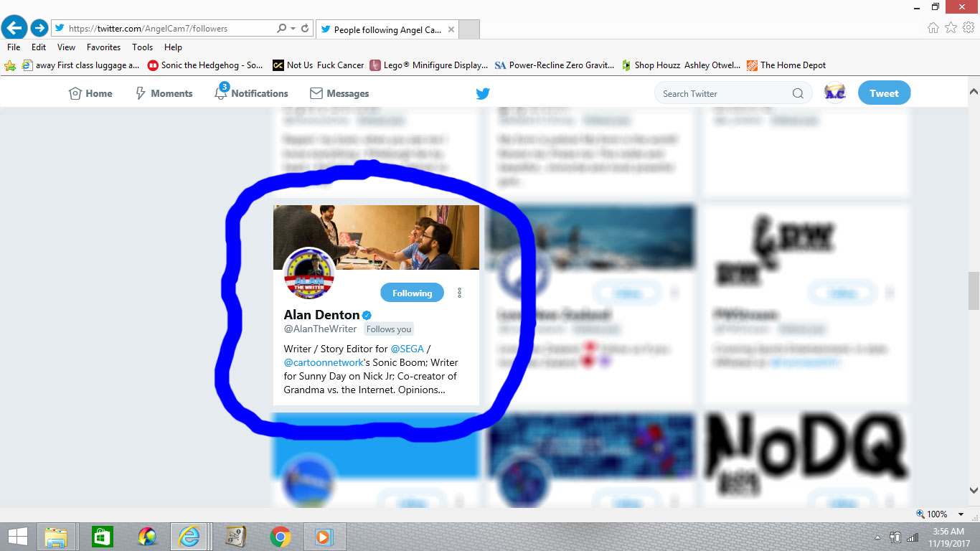
Task: Open the File menu
Action: 14,47
